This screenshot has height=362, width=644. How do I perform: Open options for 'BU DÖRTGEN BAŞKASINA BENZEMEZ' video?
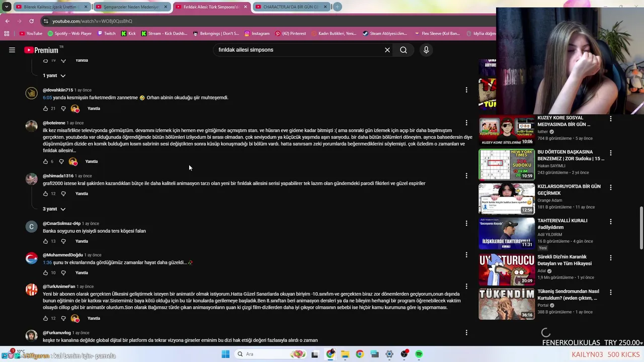[611, 152]
